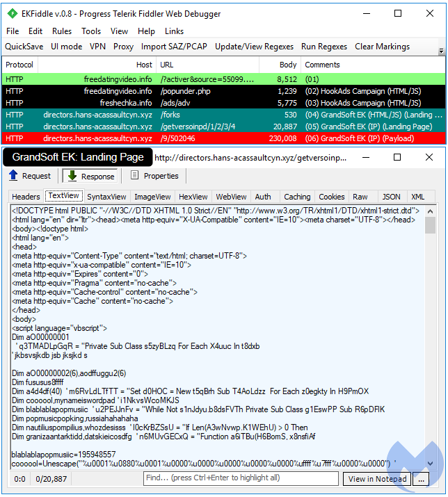Switch to the Cookies tab
448x497 pixels.
(332, 197)
